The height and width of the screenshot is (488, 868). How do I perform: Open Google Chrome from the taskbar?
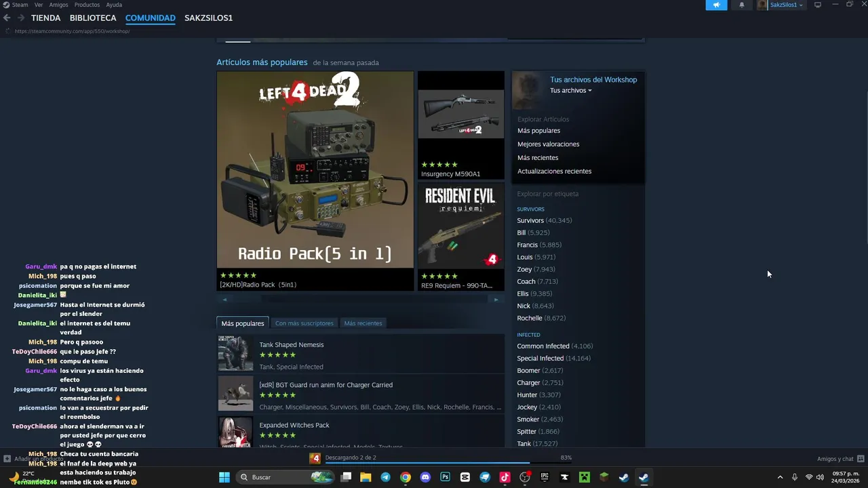click(x=405, y=477)
